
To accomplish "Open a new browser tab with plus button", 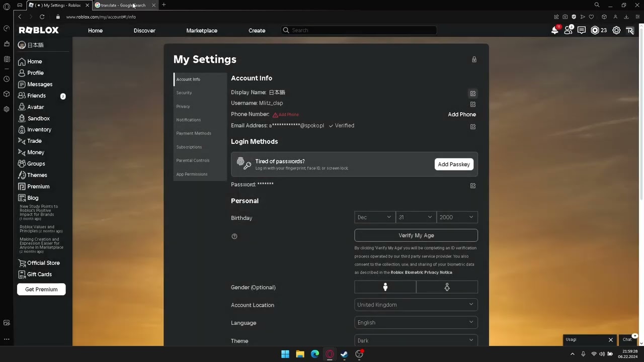I will 164,5.
